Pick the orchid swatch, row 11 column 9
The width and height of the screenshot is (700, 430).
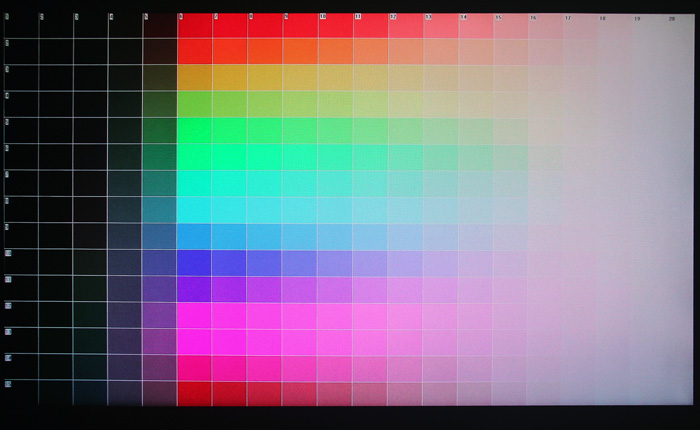(300, 288)
